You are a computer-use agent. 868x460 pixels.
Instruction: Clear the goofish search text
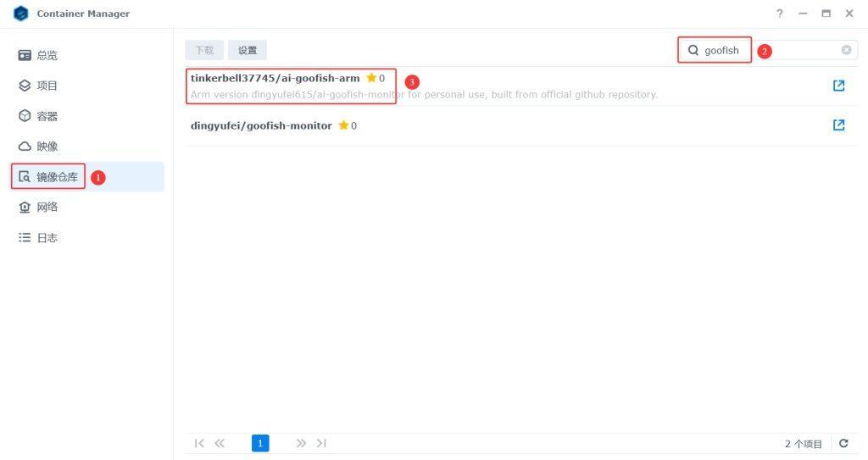tap(846, 50)
